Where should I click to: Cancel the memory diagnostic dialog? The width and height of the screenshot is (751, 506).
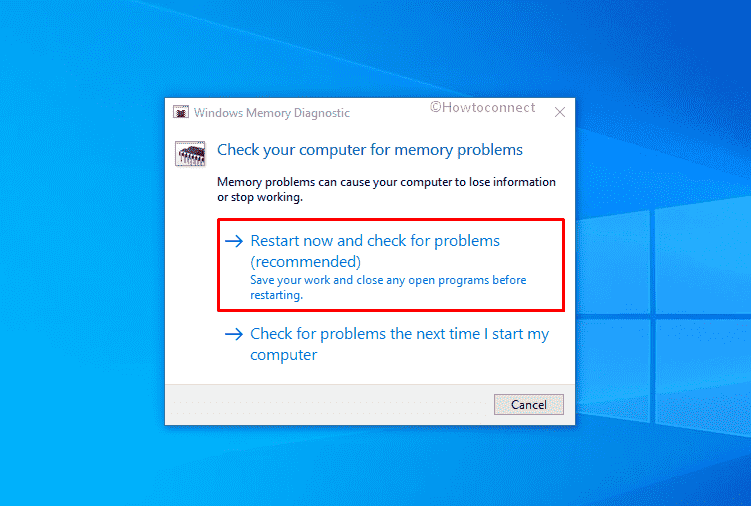point(529,404)
